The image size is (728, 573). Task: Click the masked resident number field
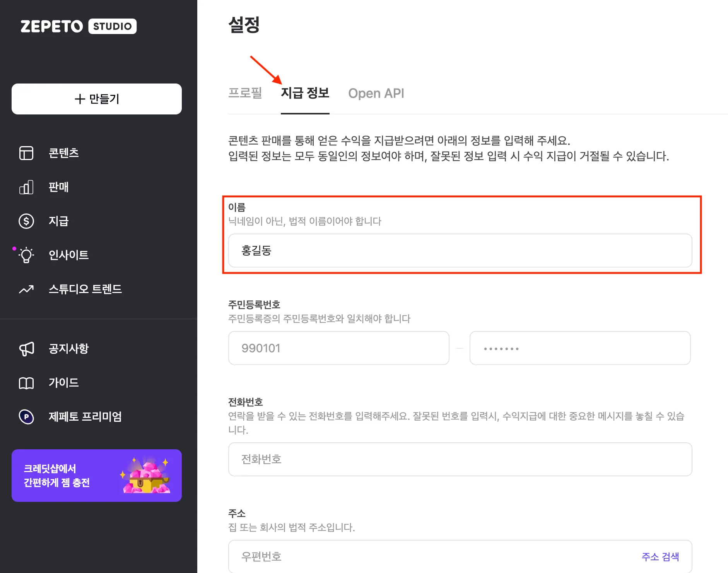tap(580, 348)
